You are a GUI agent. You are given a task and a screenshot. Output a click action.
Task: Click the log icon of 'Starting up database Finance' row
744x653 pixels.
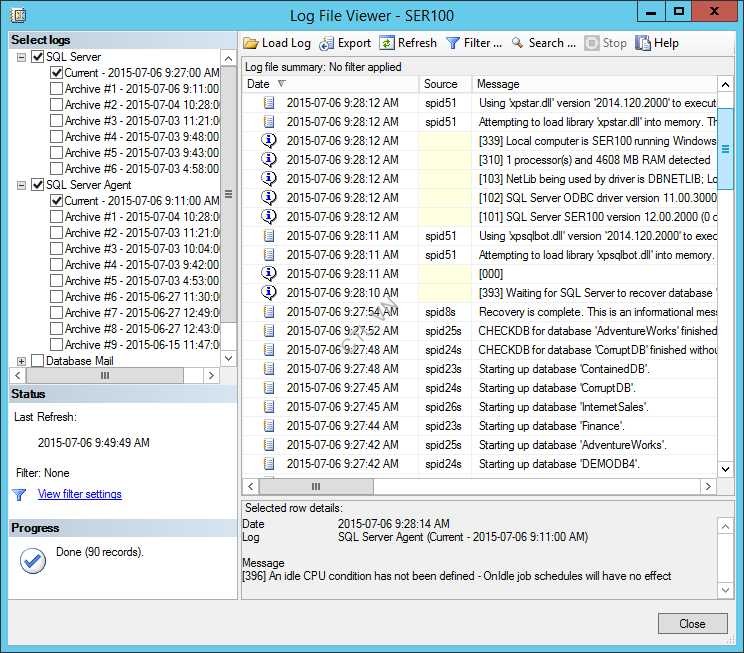click(269, 425)
